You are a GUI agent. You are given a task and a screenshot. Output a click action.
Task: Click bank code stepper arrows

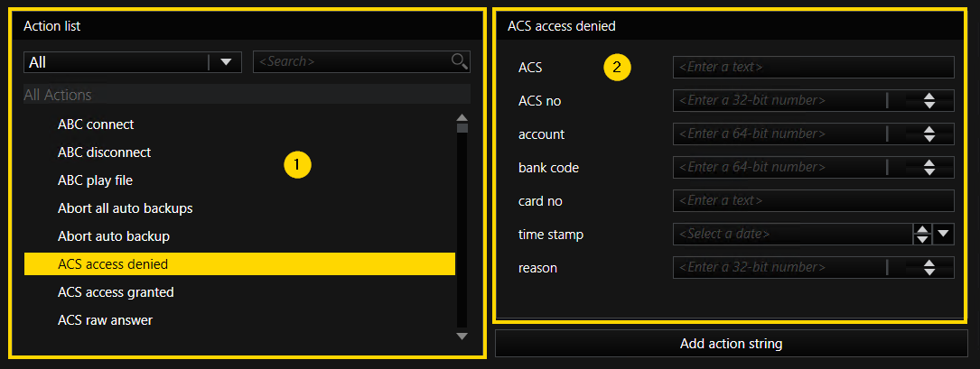[x=929, y=167]
